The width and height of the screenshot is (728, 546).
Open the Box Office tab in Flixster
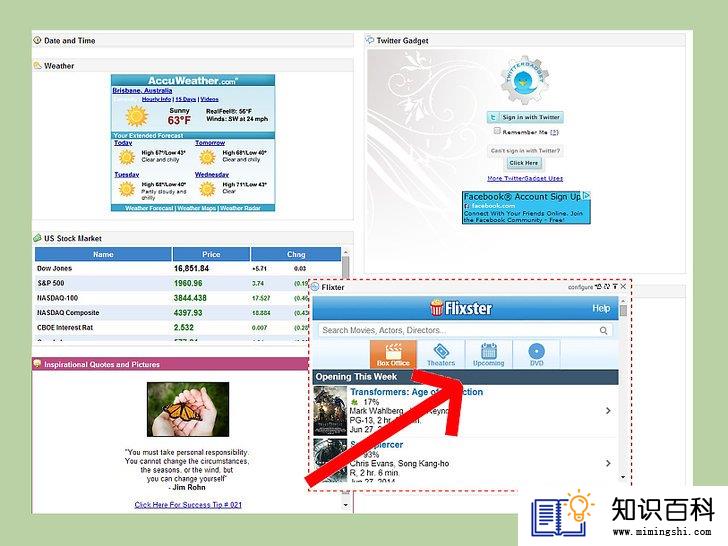click(x=393, y=354)
